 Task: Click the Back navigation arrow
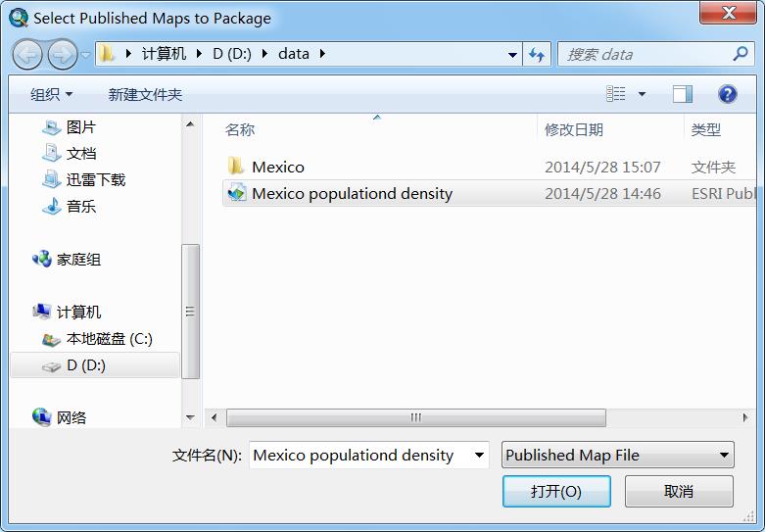(x=27, y=54)
